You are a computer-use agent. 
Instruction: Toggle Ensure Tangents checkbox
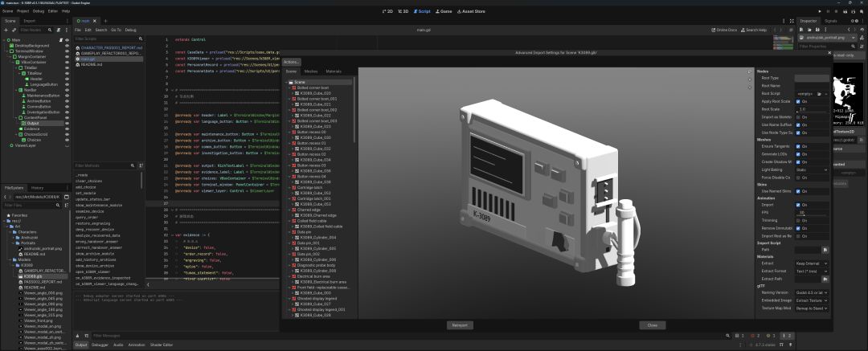coord(798,146)
